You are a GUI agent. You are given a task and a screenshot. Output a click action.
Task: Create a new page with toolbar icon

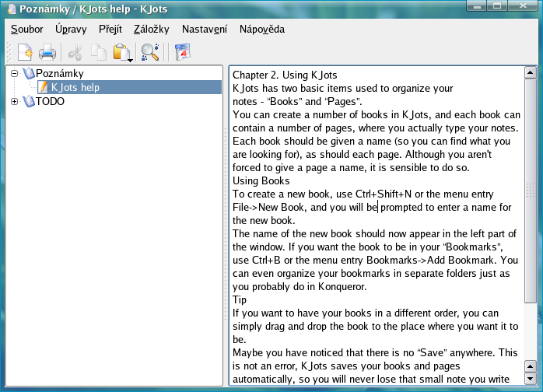25,52
